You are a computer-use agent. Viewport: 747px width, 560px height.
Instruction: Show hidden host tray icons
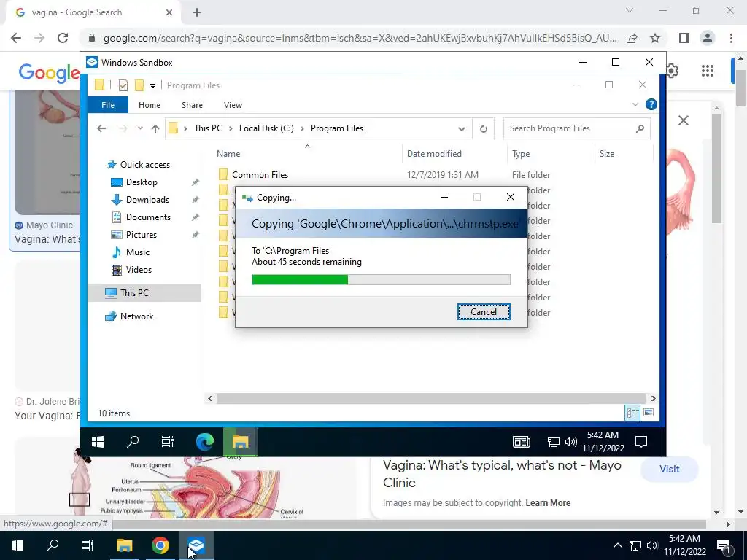[617, 545]
